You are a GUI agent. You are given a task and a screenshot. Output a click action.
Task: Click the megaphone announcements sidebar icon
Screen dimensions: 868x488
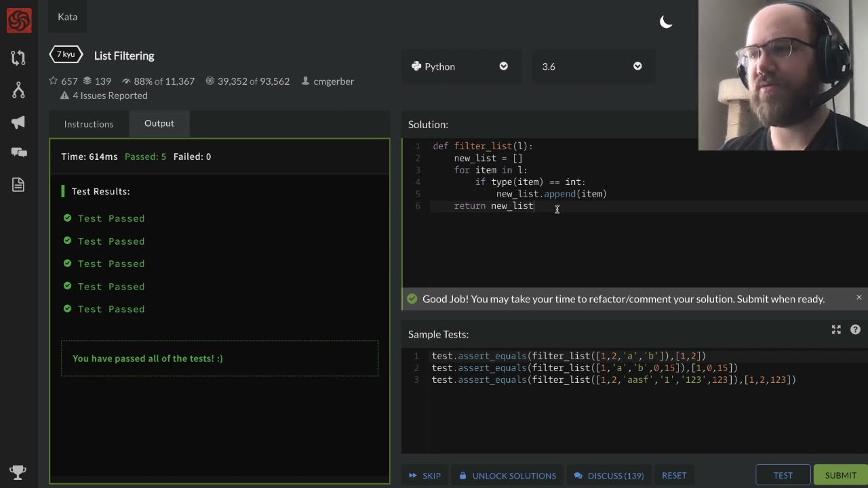(18, 122)
